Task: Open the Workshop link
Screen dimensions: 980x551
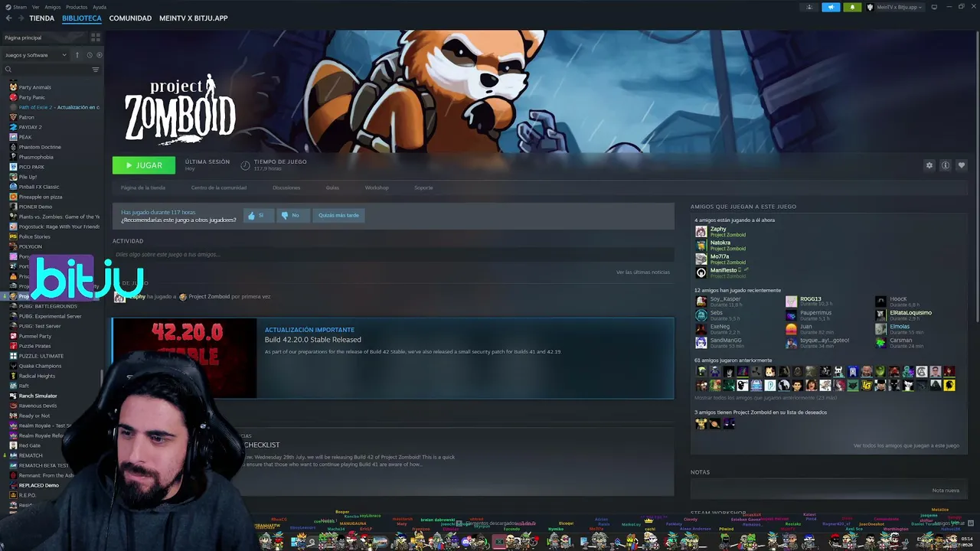Action: coord(377,187)
